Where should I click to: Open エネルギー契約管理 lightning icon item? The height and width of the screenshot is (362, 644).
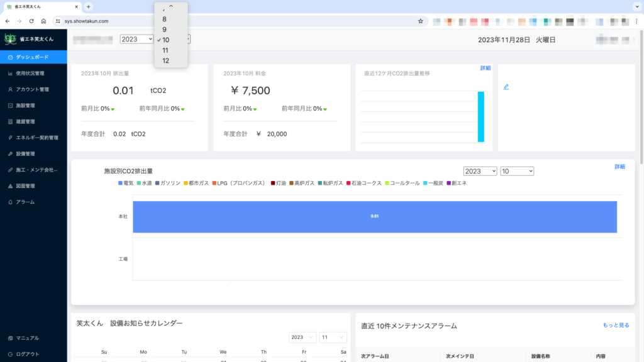tap(10, 138)
